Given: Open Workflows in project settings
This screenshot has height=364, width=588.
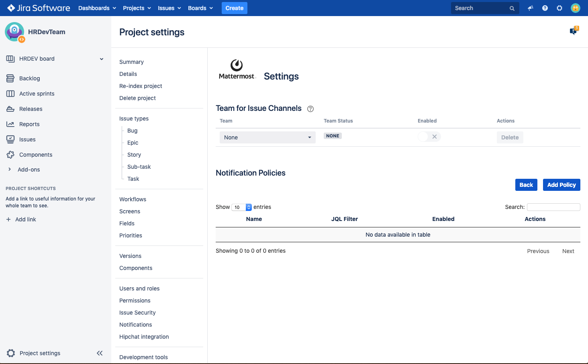Looking at the screenshot, I should [133, 199].
